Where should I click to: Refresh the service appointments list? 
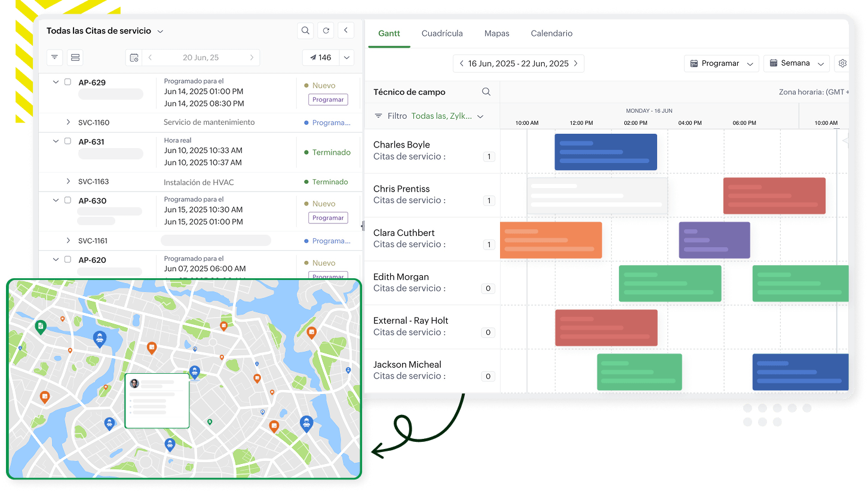coord(326,31)
